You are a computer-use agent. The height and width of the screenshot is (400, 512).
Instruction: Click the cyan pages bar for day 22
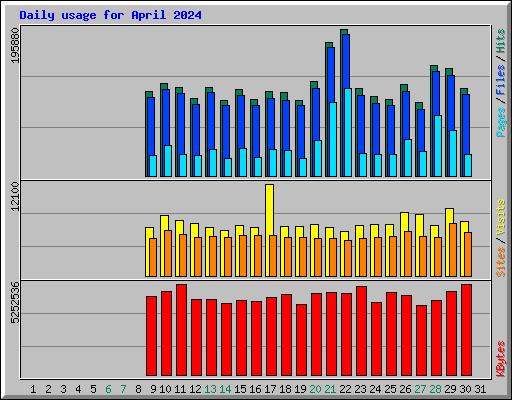tap(348, 132)
